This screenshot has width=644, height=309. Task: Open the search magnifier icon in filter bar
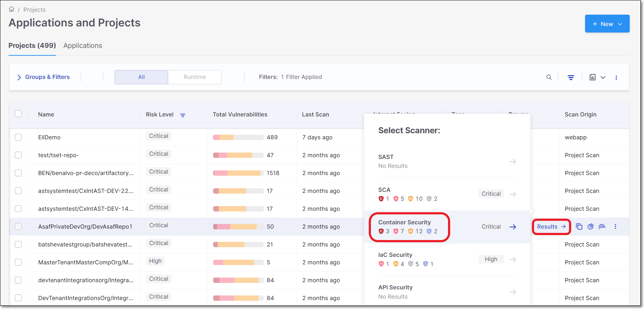click(549, 77)
